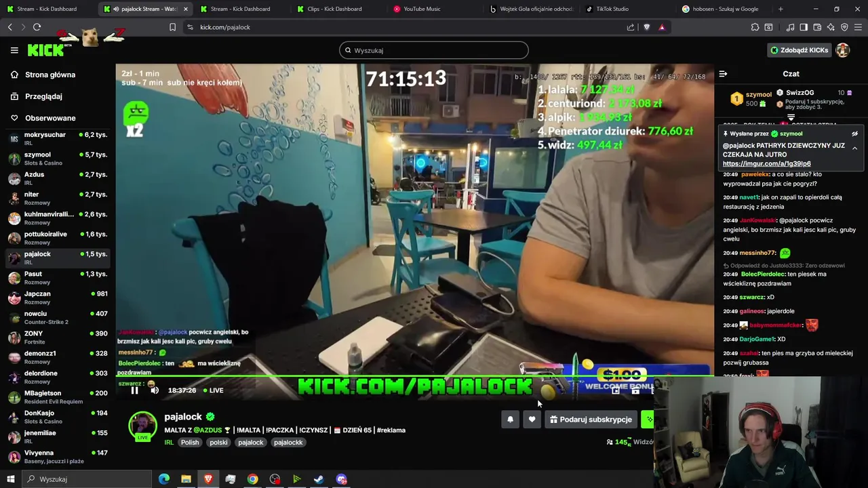Click the share page icon
Image resolution: width=868 pixels, height=488 pixels.
click(x=631, y=27)
